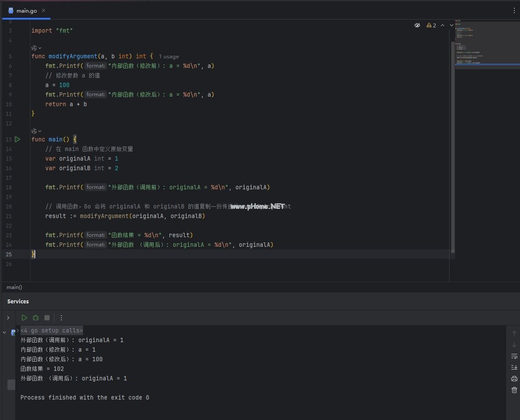Open AI actions icon above modifyArgument function
This screenshot has width=520, height=420.
(34, 48)
